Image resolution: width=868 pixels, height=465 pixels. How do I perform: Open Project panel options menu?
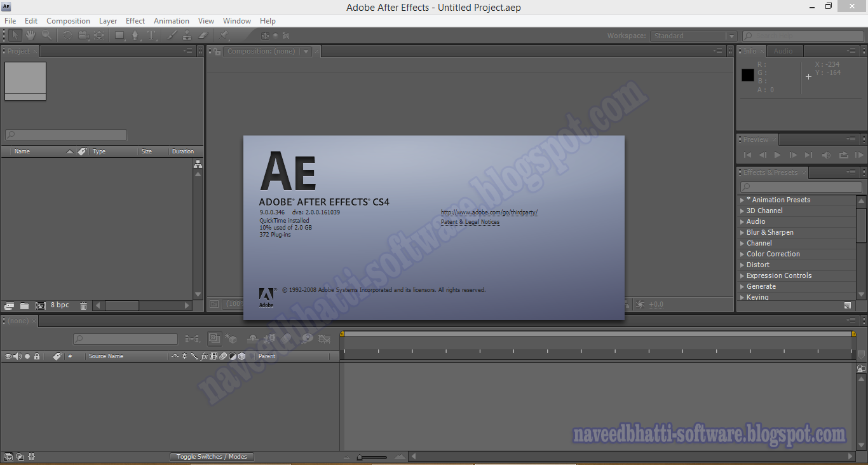188,51
